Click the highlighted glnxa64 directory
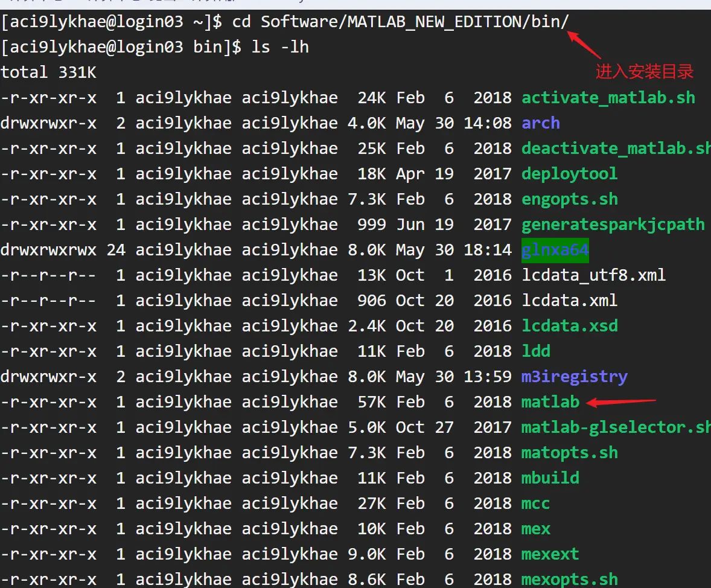Image resolution: width=711 pixels, height=588 pixels. click(x=555, y=250)
